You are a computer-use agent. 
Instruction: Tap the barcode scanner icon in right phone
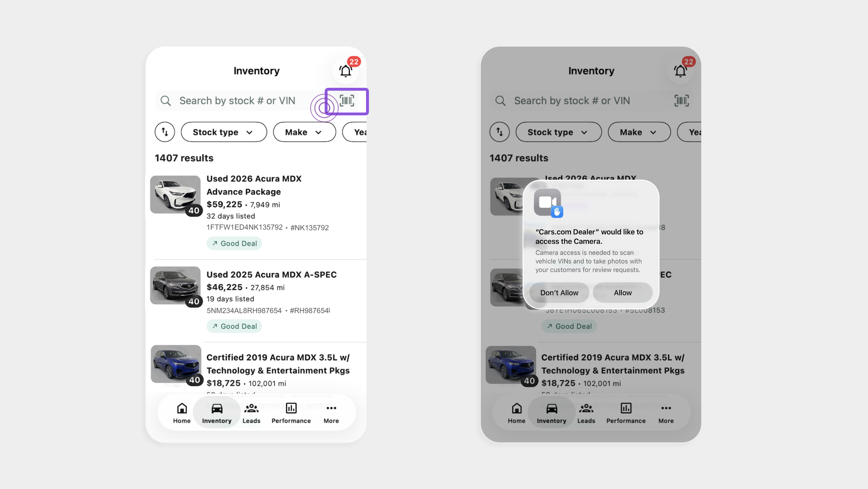pos(681,101)
